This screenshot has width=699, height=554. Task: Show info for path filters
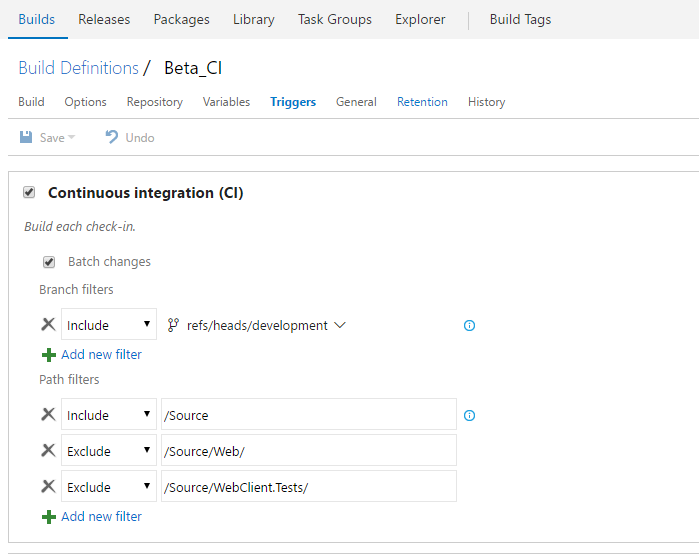tap(470, 415)
